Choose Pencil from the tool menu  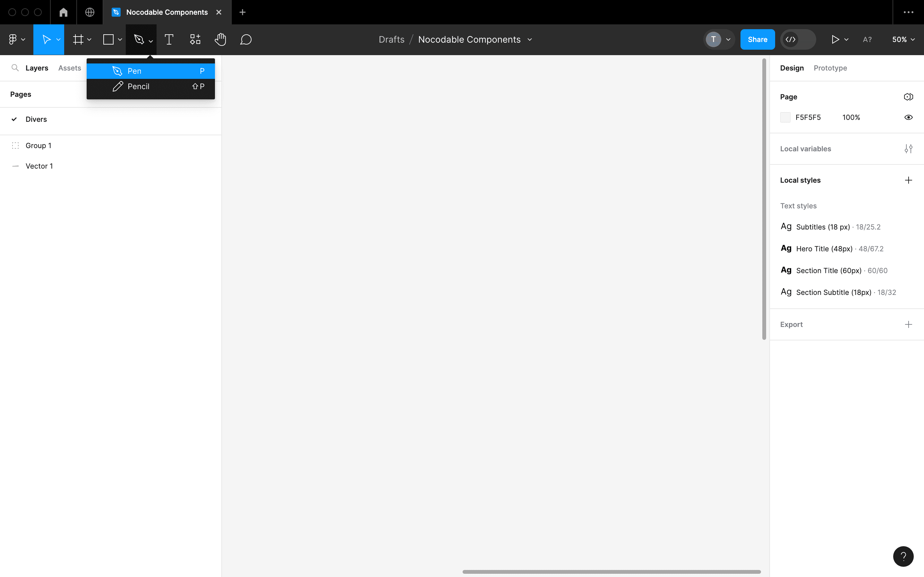[x=138, y=87]
